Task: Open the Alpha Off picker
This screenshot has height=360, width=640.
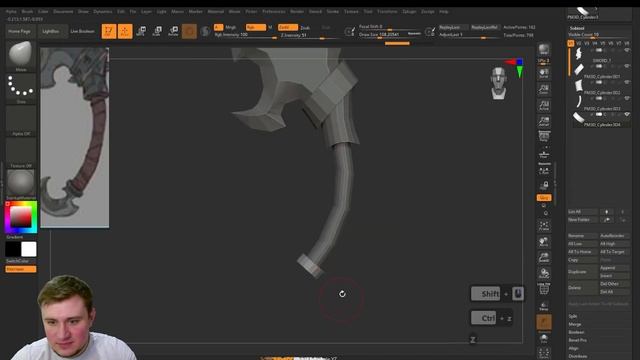Action: pos(20,120)
